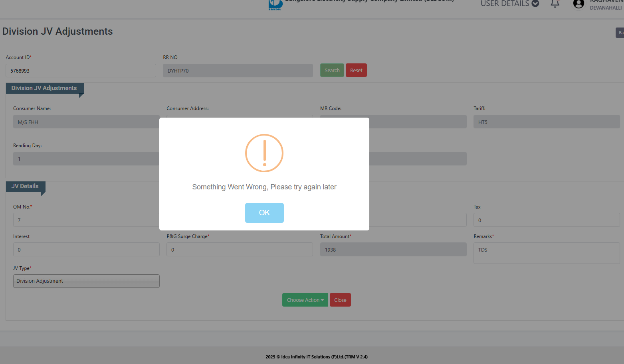Click the Reading Day field
624x364 pixels.
click(x=86, y=159)
